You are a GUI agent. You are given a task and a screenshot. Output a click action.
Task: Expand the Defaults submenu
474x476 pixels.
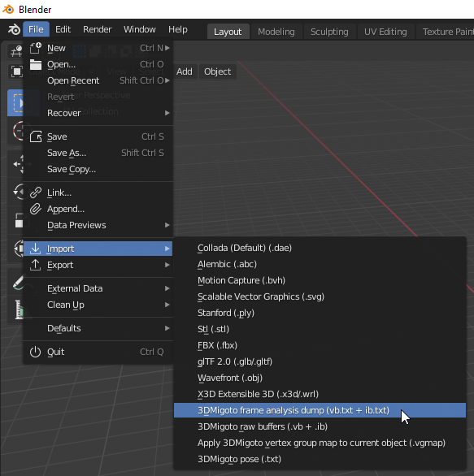point(167,328)
